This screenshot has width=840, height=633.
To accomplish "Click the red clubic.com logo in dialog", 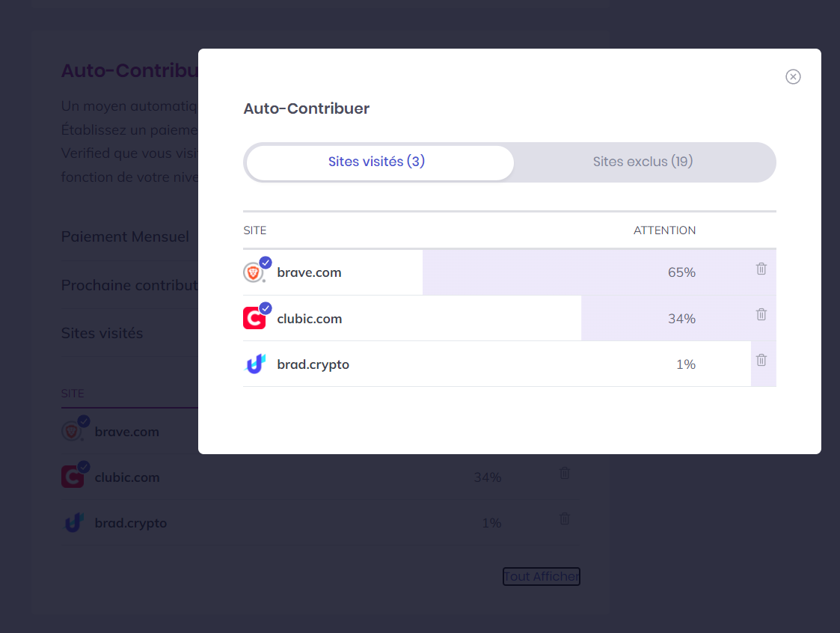I will [254, 319].
